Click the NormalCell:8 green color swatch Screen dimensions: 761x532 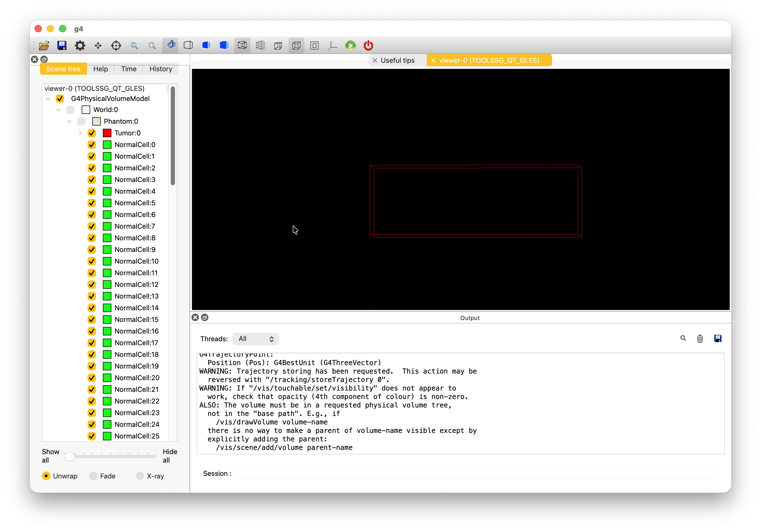point(107,238)
